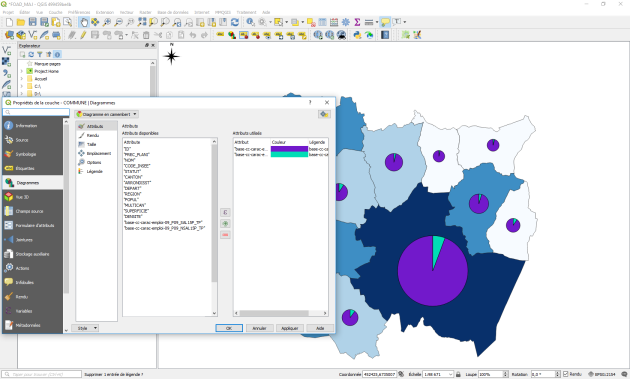
Task: Click the Zoom Out magnifier tool
Action: coord(119,22)
